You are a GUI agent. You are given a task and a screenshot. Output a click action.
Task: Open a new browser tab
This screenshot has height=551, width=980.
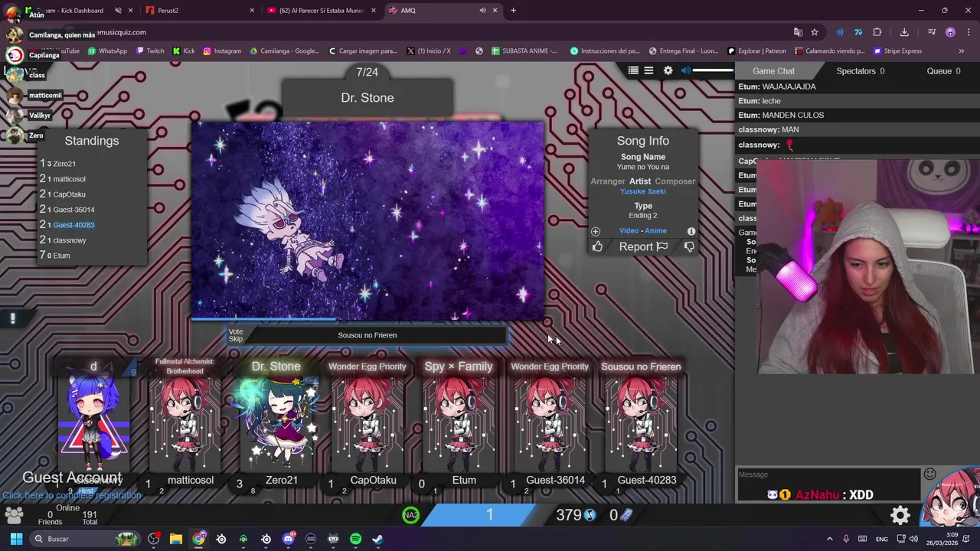(513, 11)
